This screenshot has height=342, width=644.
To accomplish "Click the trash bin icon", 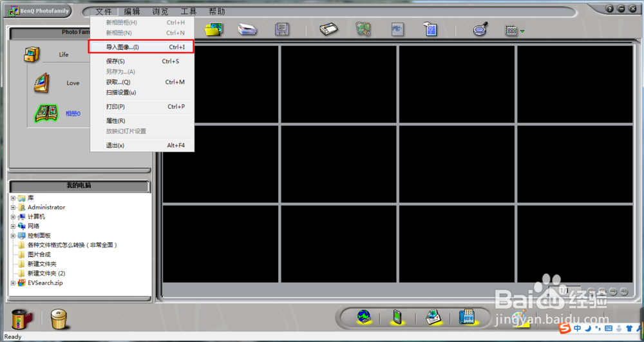I will click(x=59, y=319).
